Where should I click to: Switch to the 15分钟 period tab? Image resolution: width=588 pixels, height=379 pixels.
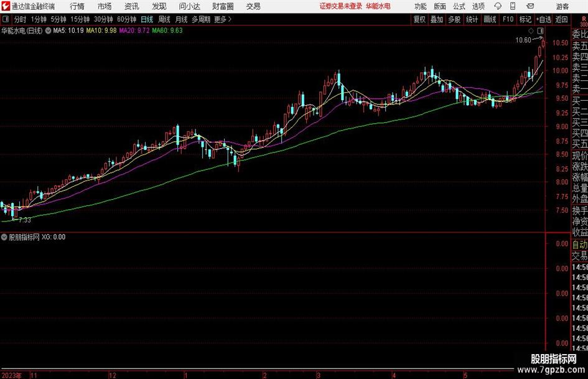click(x=80, y=19)
